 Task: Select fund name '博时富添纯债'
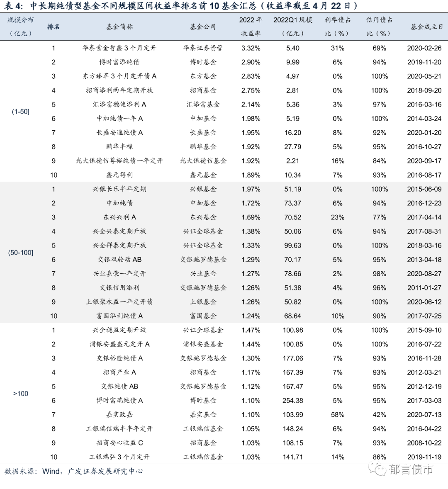[119, 62]
